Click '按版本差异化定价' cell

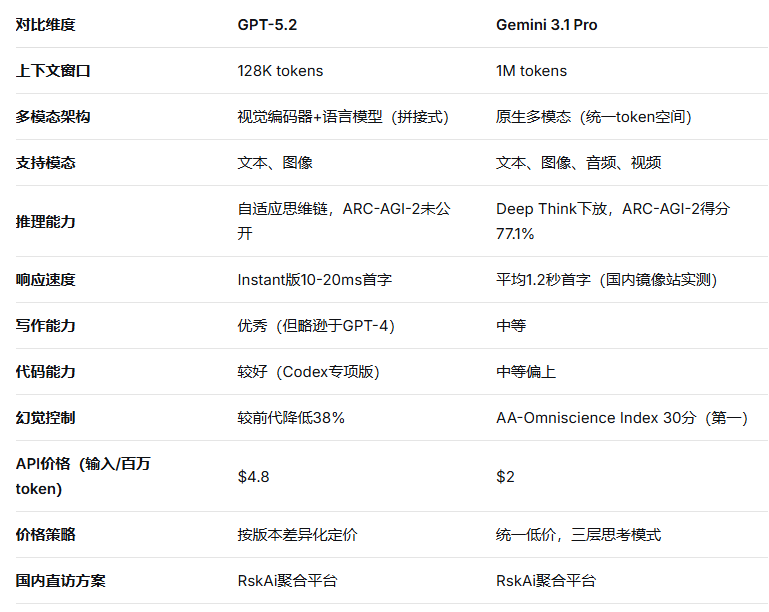coord(298,535)
